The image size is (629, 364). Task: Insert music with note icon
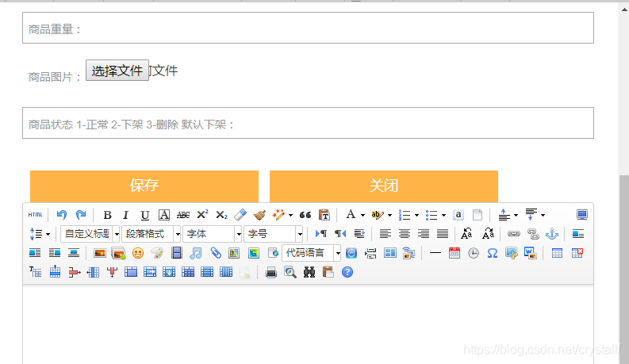point(195,253)
